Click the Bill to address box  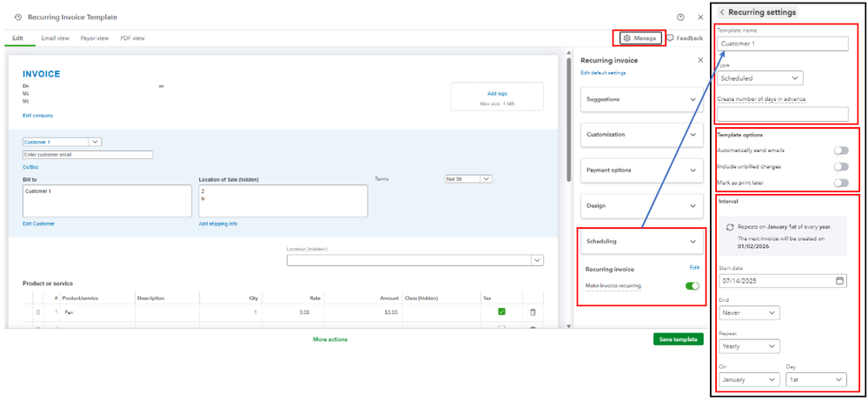(107, 200)
